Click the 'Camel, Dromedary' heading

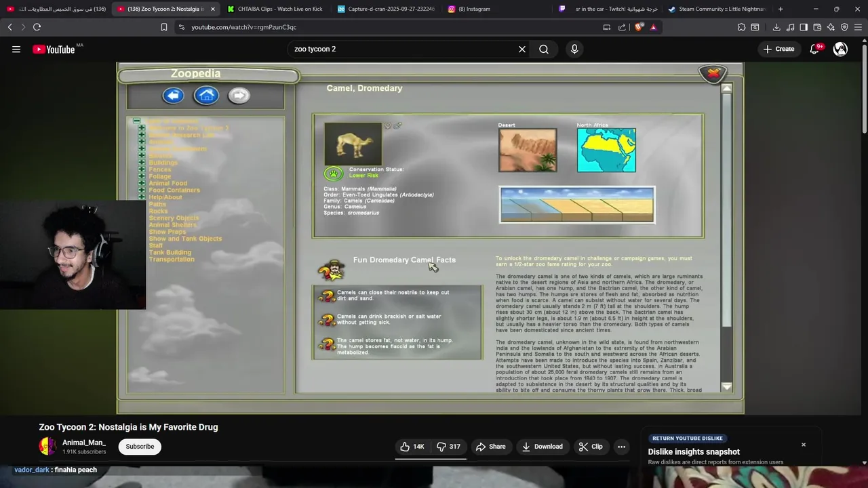coord(364,88)
